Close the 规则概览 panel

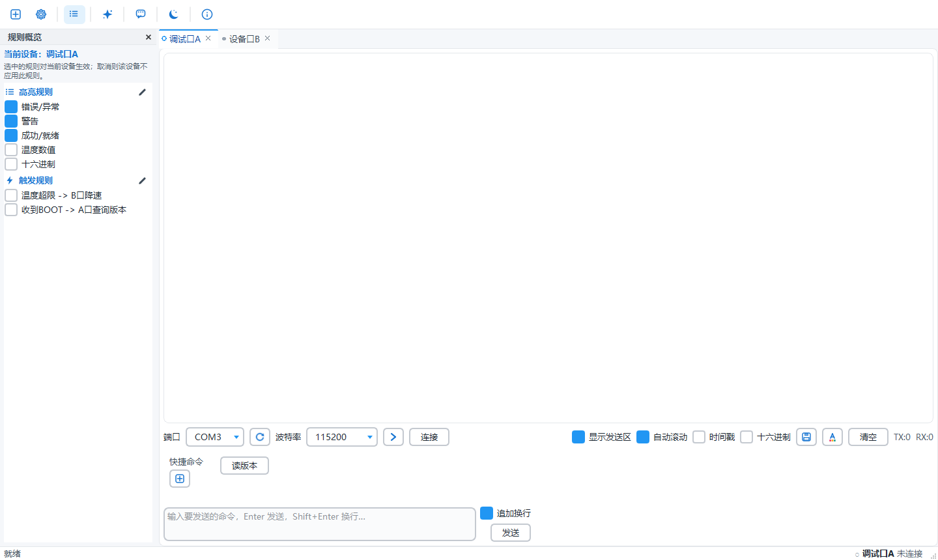tap(149, 37)
